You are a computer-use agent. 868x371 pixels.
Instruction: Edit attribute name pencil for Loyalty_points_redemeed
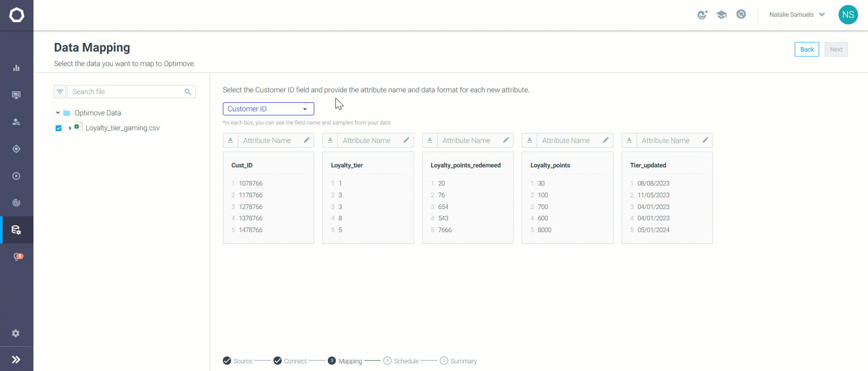[x=506, y=140]
